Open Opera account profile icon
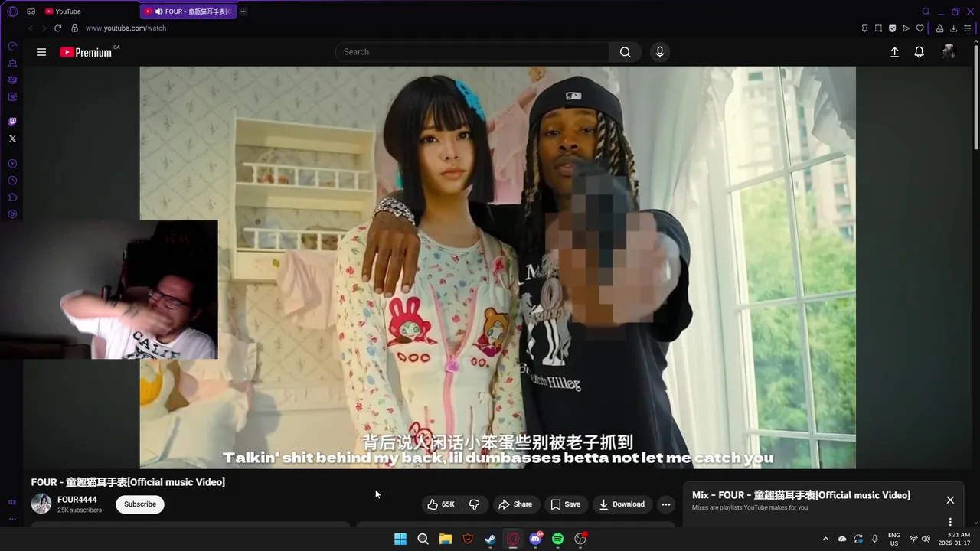This screenshot has height=551, width=980. (939, 28)
